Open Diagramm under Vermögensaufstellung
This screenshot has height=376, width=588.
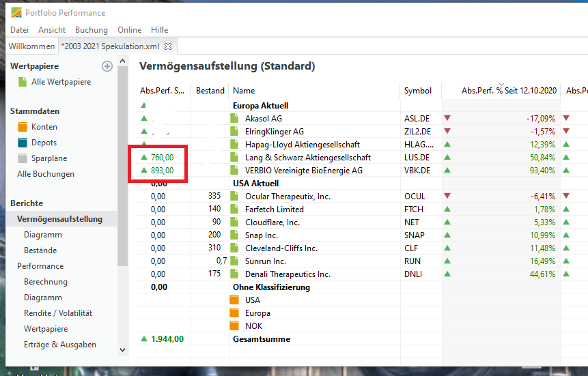click(x=43, y=235)
